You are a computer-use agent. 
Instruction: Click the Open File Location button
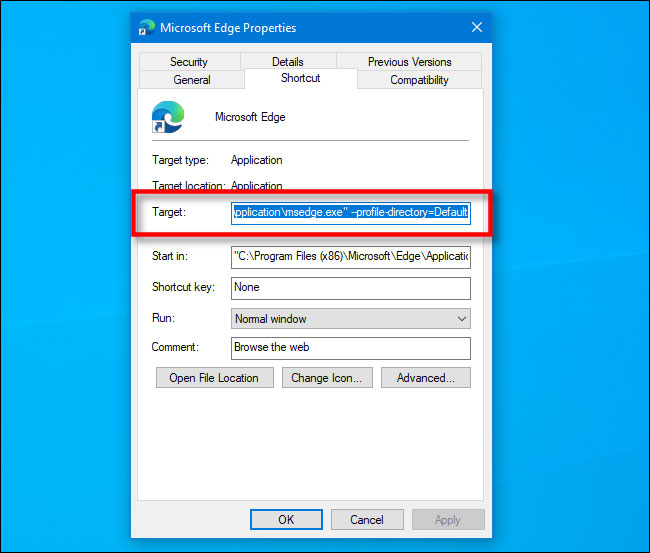[x=214, y=378]
